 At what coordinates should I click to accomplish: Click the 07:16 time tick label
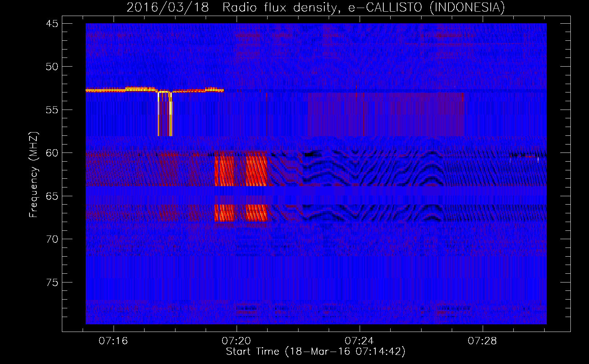pos(113,341)
